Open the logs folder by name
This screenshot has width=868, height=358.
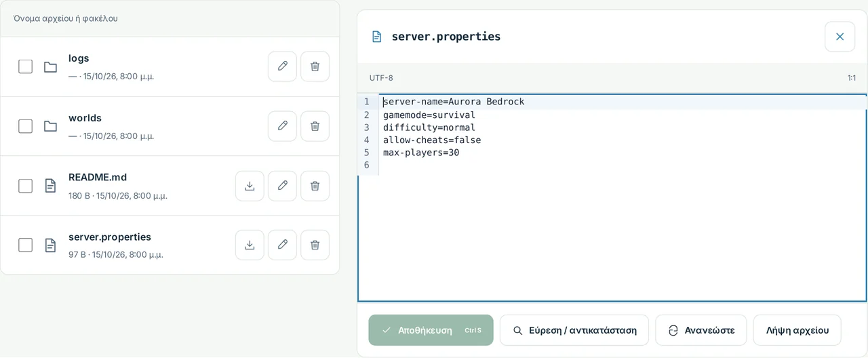tap(79, 58)
